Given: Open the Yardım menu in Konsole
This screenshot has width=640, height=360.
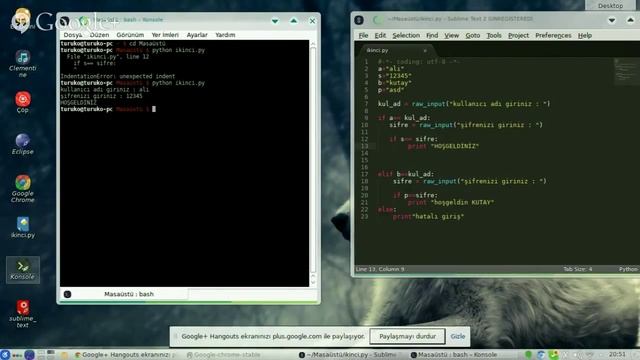Looking at the screenshot, I should click(225, 35).
